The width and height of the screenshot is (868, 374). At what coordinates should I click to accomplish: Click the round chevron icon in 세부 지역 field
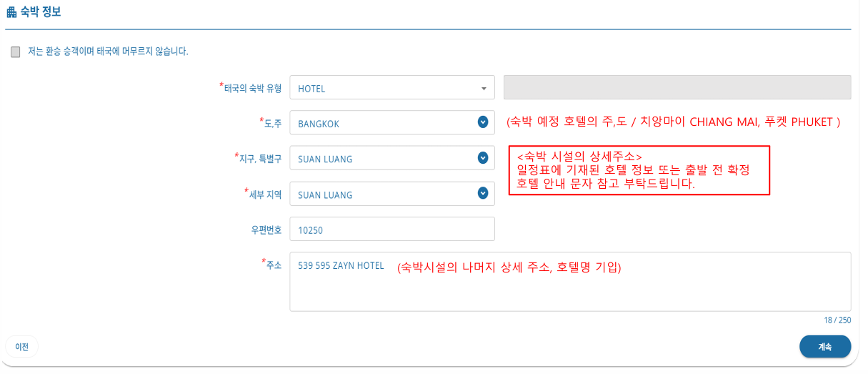point(483,192)
